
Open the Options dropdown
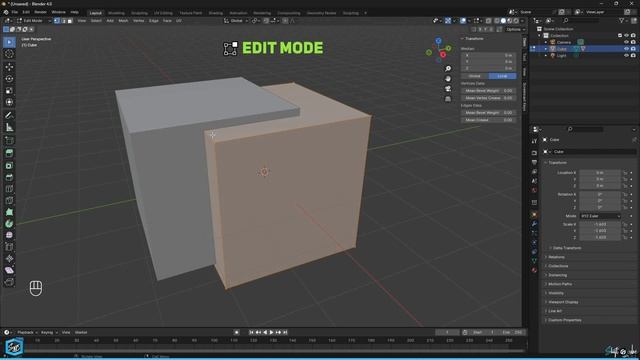[x=515, y=29]
